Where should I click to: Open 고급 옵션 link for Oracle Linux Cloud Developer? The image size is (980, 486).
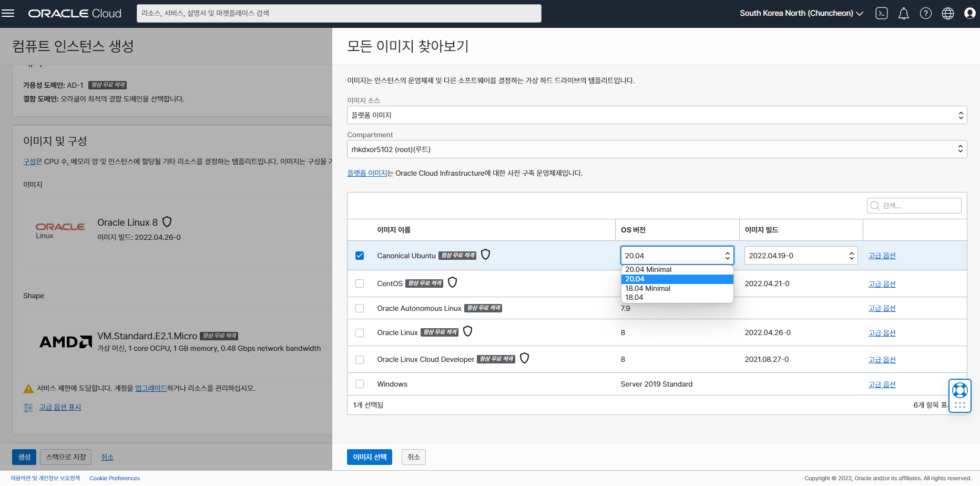[x=882, y=360]
